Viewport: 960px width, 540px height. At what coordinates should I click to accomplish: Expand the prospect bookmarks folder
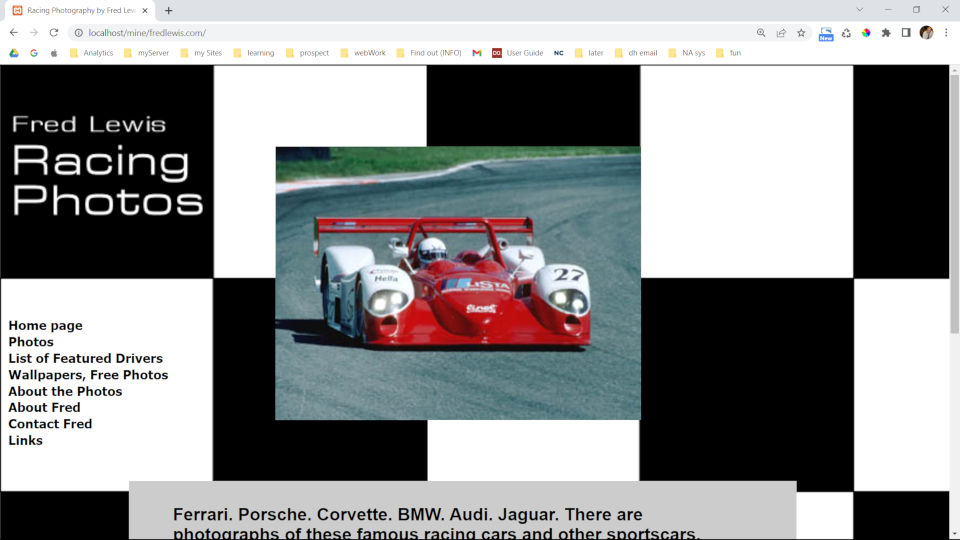pyautogui.click(x=308, y=53)
